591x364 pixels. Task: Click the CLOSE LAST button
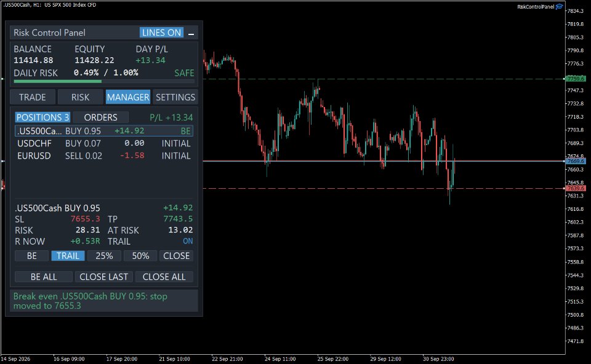point(103,277)
